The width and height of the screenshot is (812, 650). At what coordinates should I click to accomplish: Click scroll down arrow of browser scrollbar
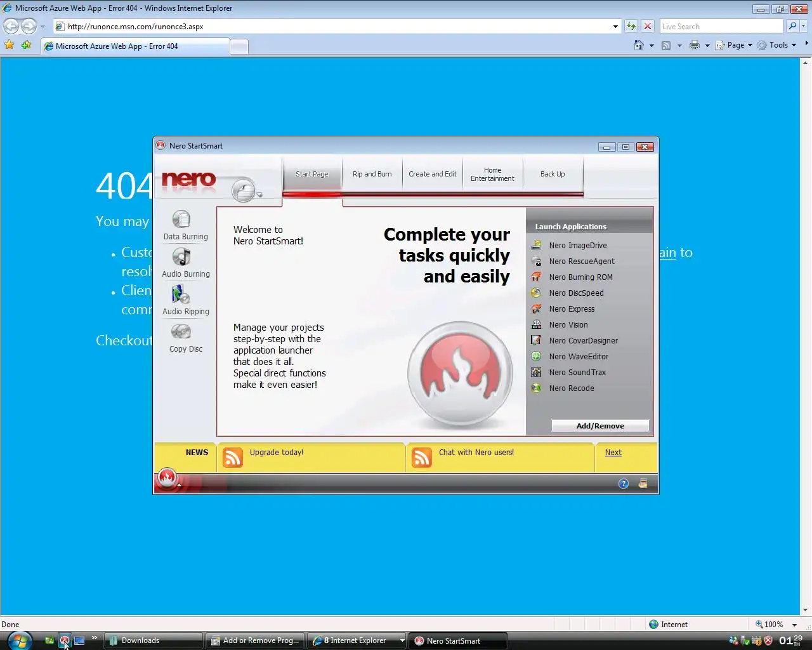click(x=806, y=610)
